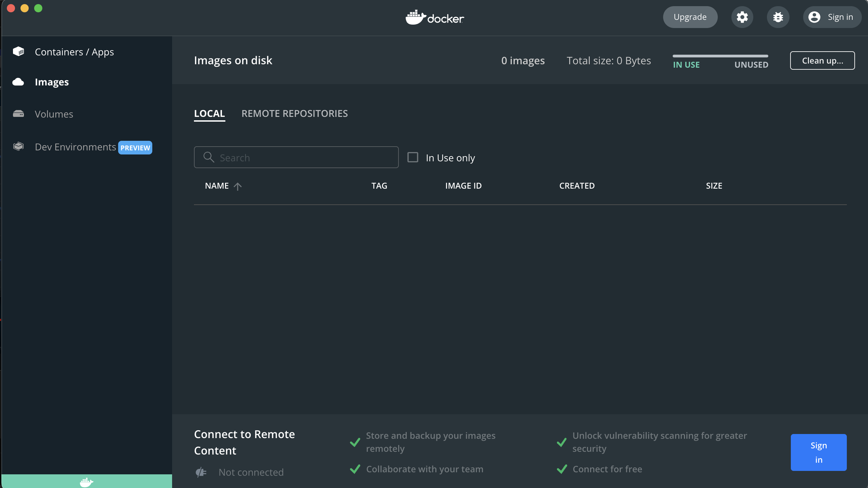Click the Containers / Apps sidebar icon
Screen dimensions: 868x488
tap(18, 52)
